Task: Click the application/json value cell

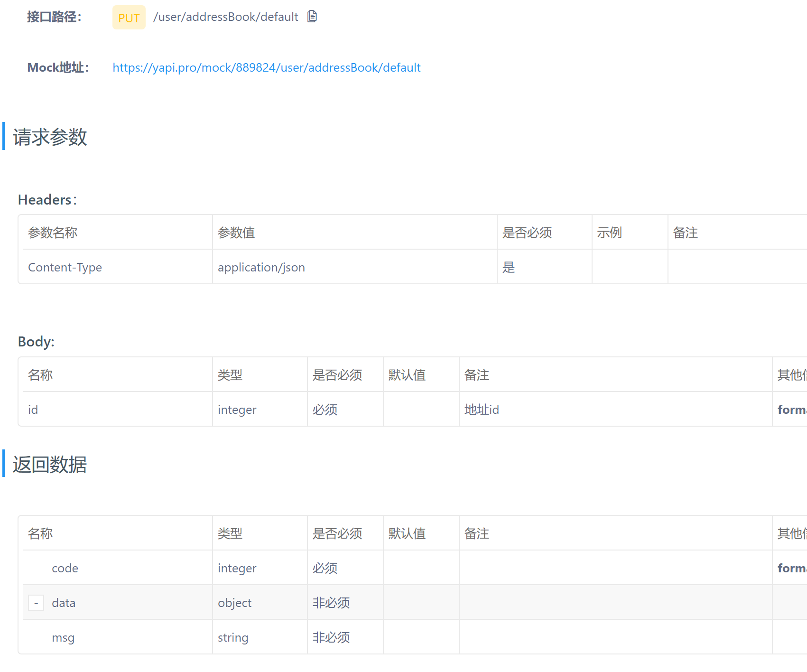Action: coord(355,267)
